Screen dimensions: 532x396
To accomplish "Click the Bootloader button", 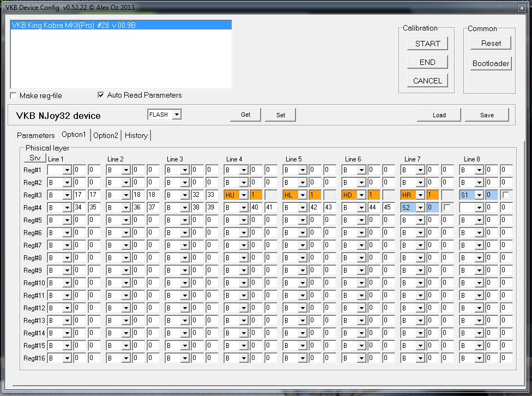I will tap(491, 63).
